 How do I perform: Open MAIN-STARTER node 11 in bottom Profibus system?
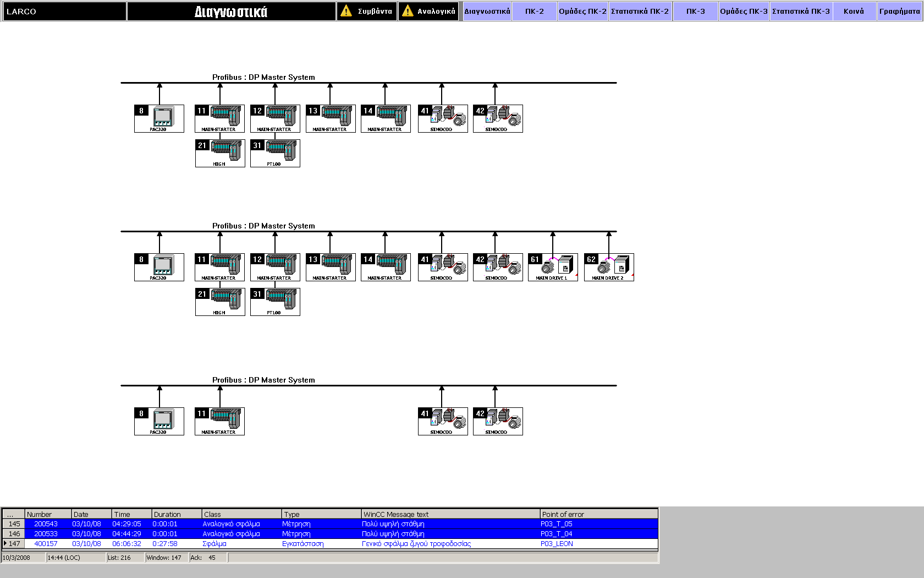(219, 421)
